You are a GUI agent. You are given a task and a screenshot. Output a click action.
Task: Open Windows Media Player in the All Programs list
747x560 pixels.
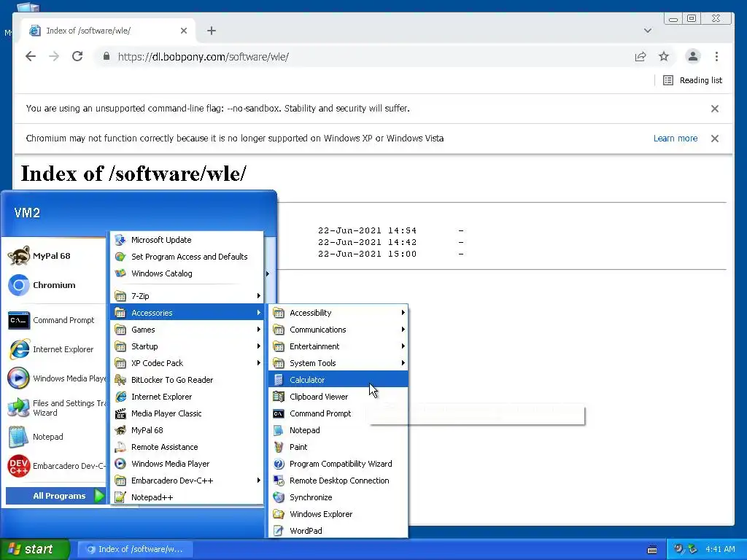point(187,464)
